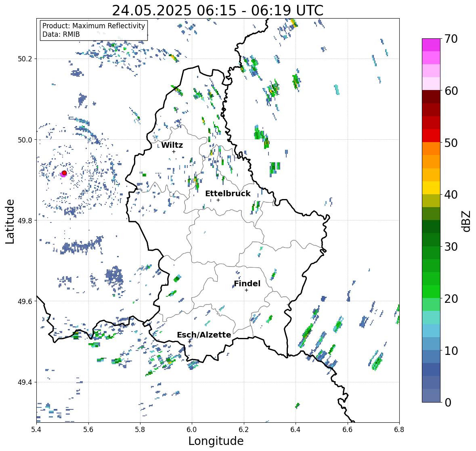Click the 6.0 longitude tick label
The width and height of the screenshot is (476, 451).
[192, 430]
